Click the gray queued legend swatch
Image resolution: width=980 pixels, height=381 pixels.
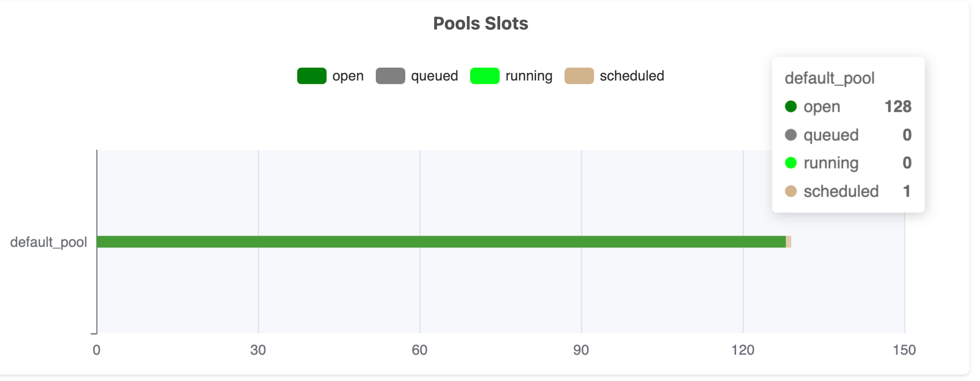click(x=390, y=76)
